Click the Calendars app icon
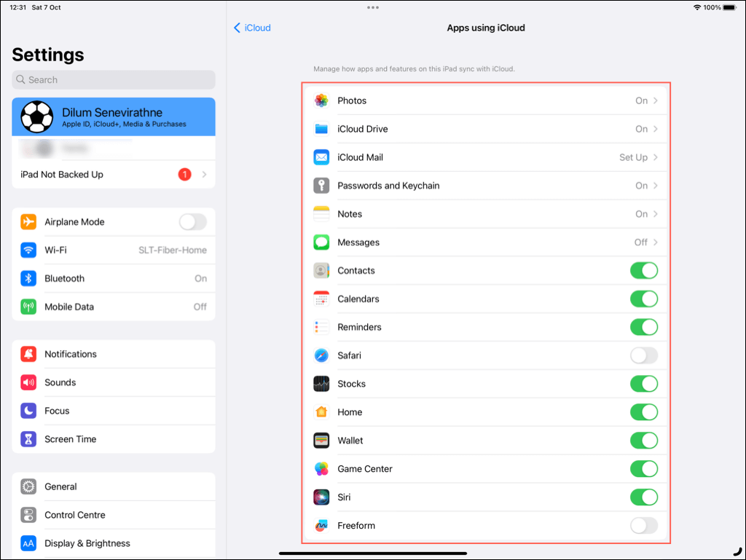The image size is (746, 560). pos(321,299)
